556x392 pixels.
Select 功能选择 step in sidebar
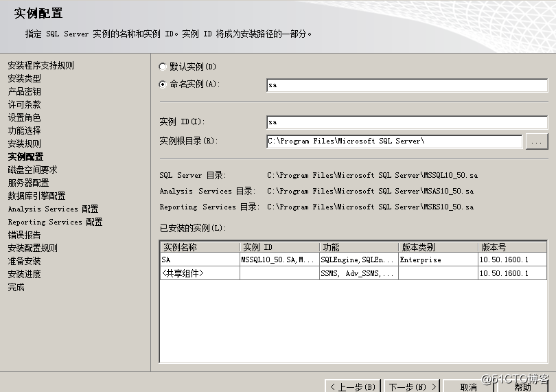pyautogui.click(x=25, y=130)
